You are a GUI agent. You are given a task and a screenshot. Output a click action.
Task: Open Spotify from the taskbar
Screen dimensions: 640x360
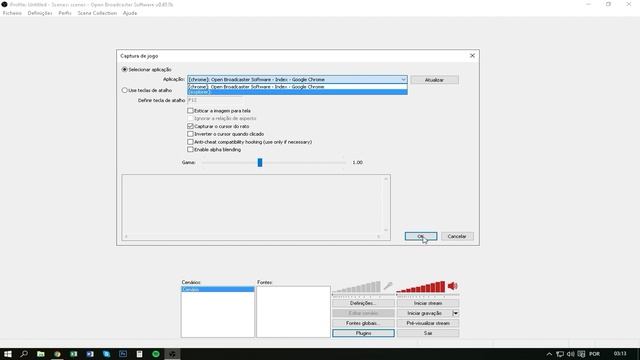[x=156, y=354]
